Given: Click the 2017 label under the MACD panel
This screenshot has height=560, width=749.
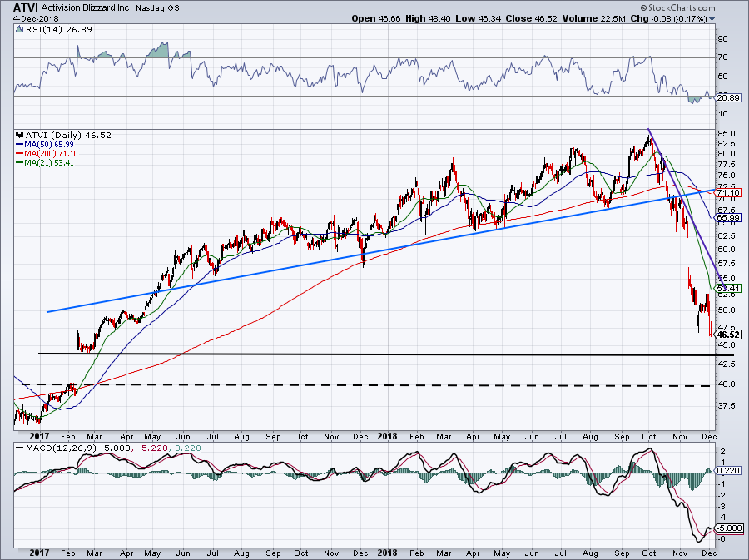Looking at the screenshot, I should tap(39, 553).
